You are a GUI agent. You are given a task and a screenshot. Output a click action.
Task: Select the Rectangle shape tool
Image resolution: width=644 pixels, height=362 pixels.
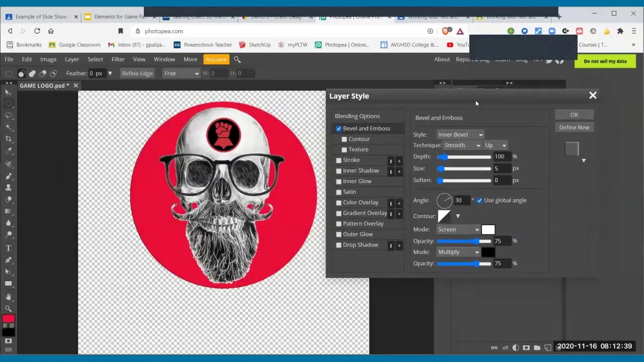point(8,284)
